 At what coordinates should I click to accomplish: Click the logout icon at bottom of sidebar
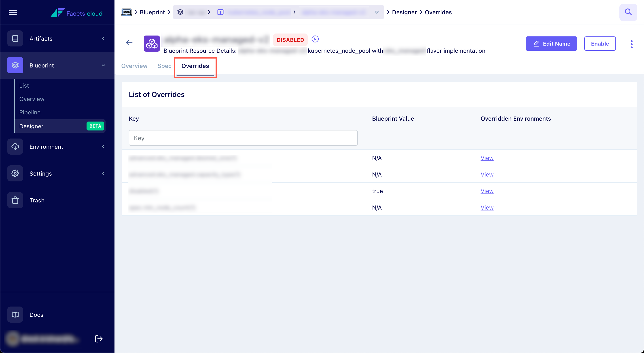pyautogui.click(x=99, y=338)
